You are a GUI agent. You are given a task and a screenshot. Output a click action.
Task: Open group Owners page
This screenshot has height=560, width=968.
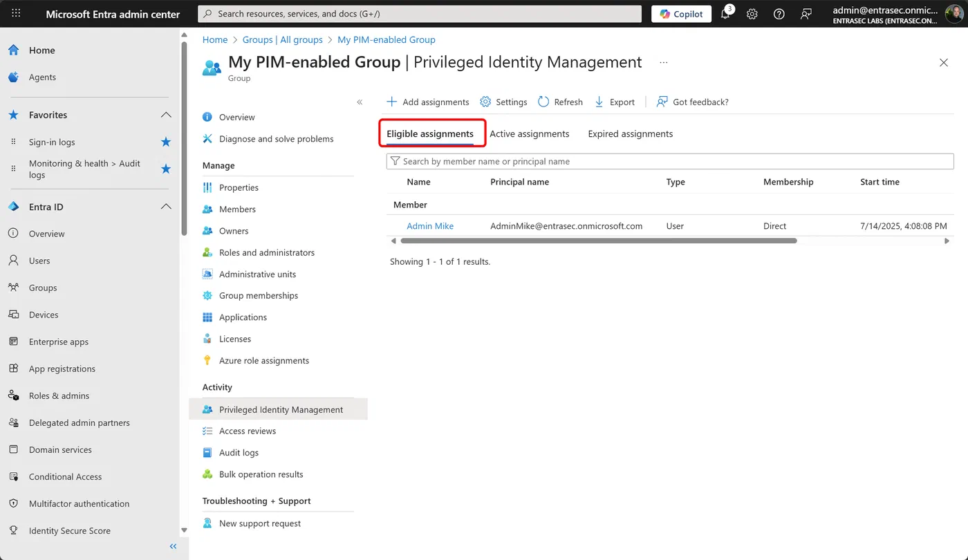(234, 231)
